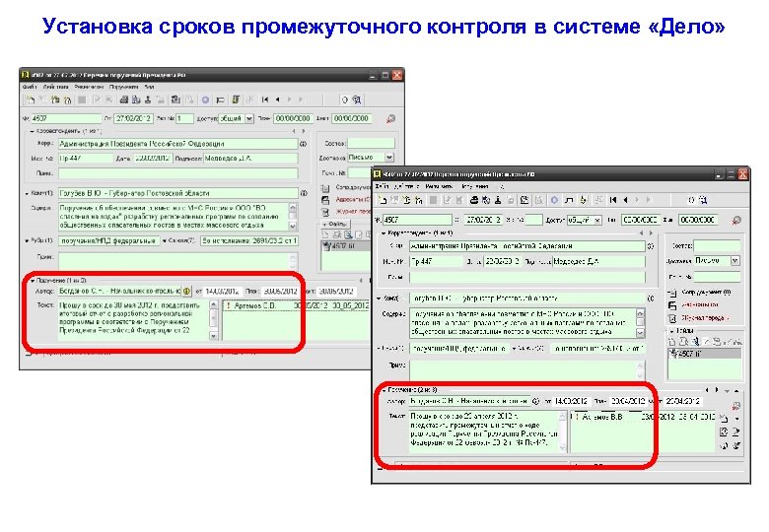Viewport: 769px width, 532px height.
Task: Click the info icon next to front window Корр field
Action: (651, 246)
